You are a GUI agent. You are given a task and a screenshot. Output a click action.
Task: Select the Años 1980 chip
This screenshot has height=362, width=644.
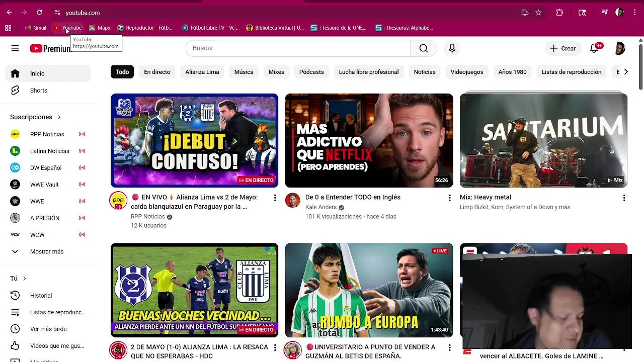tap(512, 72)
